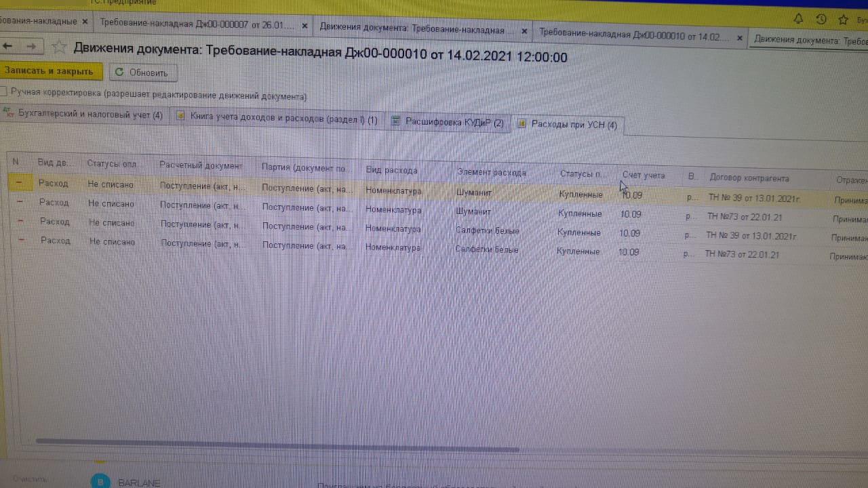Screen dimensions: 868x488
Task: Close the Требование-накладная Дж00-000007 tab
Action: (304, 26)
